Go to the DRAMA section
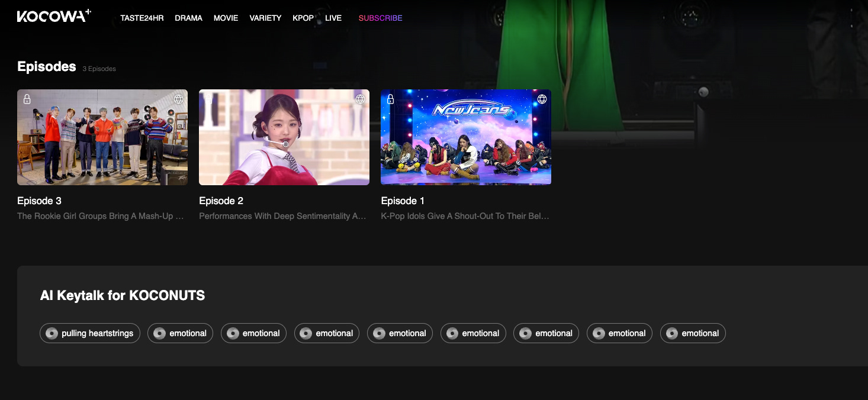Screen dimensions: 868x400 click(x=188, y=18)
